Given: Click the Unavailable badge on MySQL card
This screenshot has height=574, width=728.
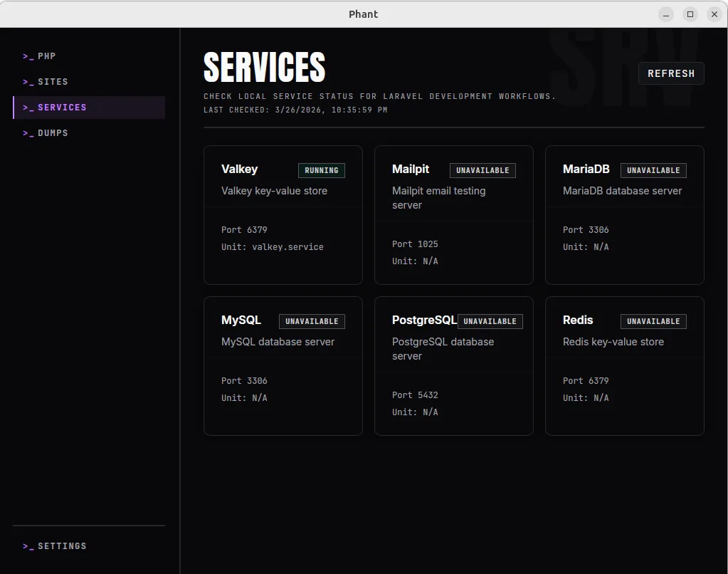Looking at the screenshot, I should point(312,322).
